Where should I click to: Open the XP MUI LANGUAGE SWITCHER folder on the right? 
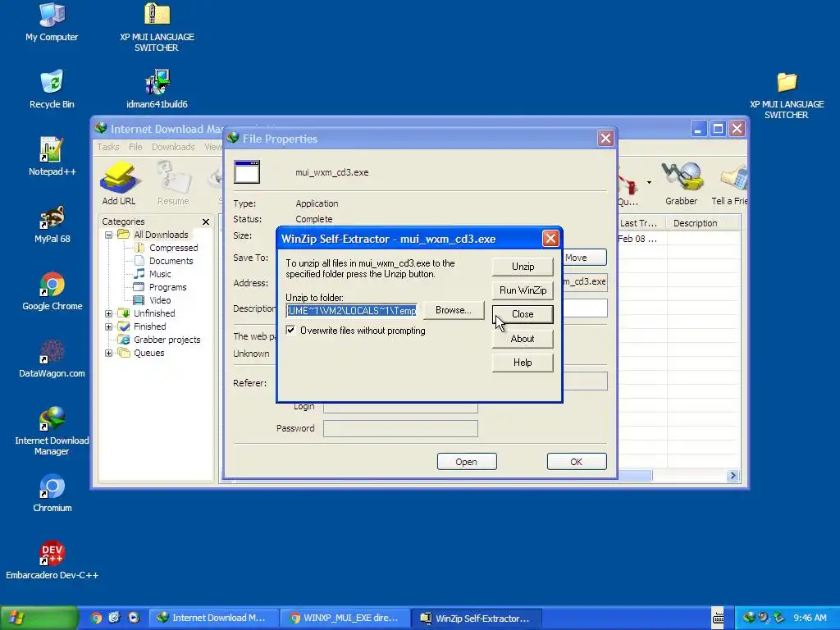(x=787, y=95)
